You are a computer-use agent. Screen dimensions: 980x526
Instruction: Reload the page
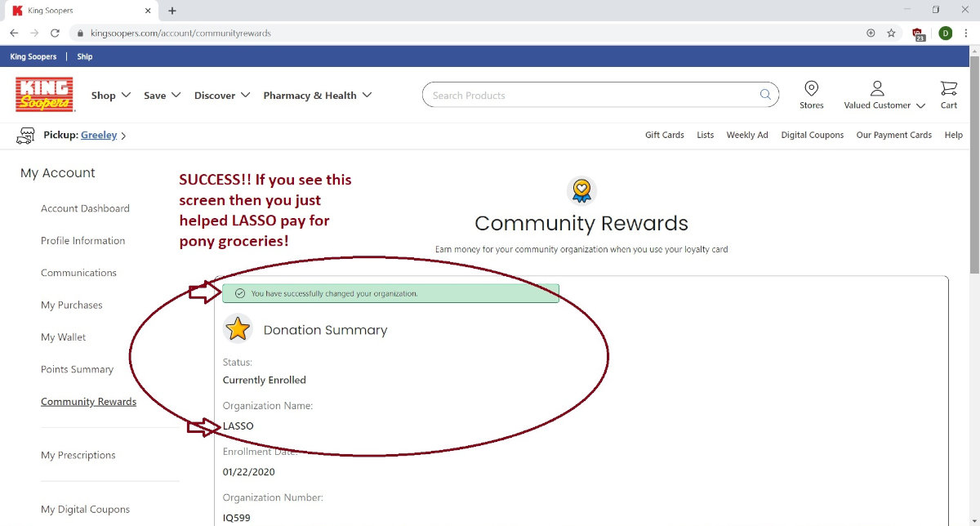55,33
